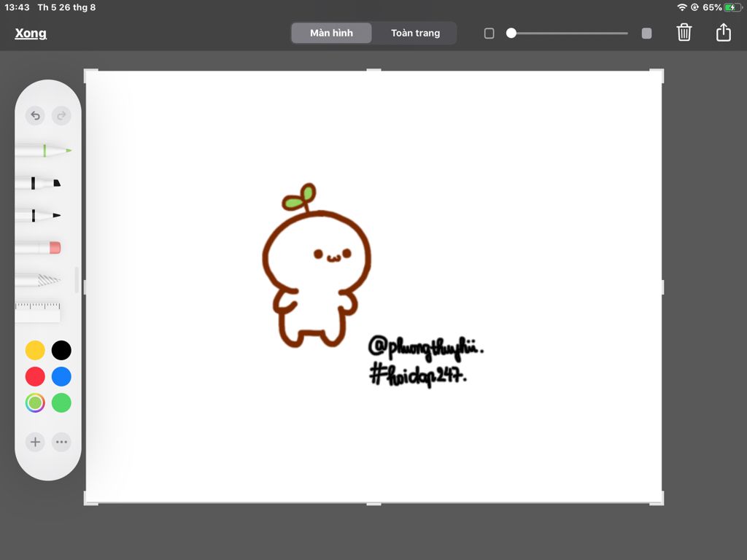Pick the green color swatch
This screenshot has width=747, height=560.
point(61,402)
